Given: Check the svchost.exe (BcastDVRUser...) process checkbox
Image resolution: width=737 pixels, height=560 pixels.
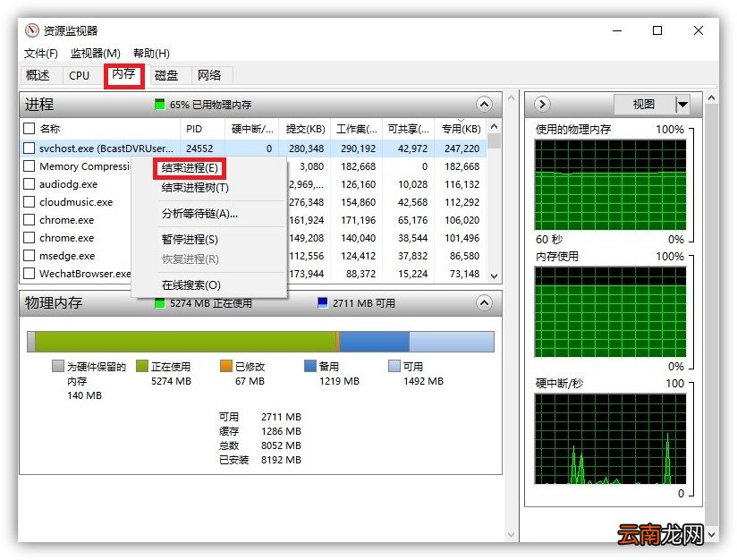Looking at the screenshot, I should (x=30, y=148).
